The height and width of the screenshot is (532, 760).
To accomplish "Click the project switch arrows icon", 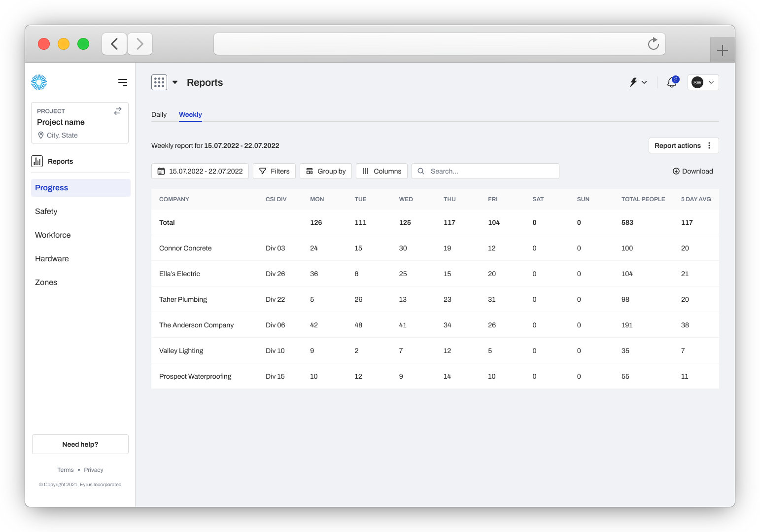I will click(x=117, y=111).
